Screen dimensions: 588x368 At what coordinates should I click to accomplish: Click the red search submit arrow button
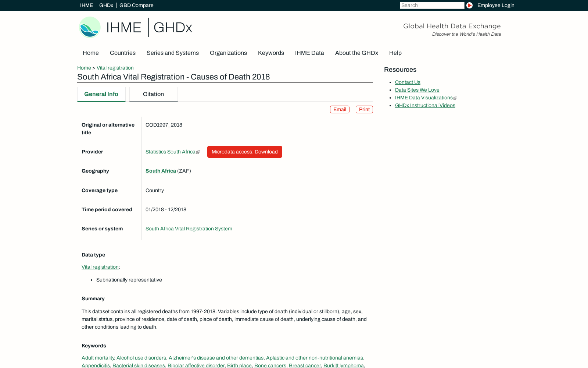[x=469, y=5]
